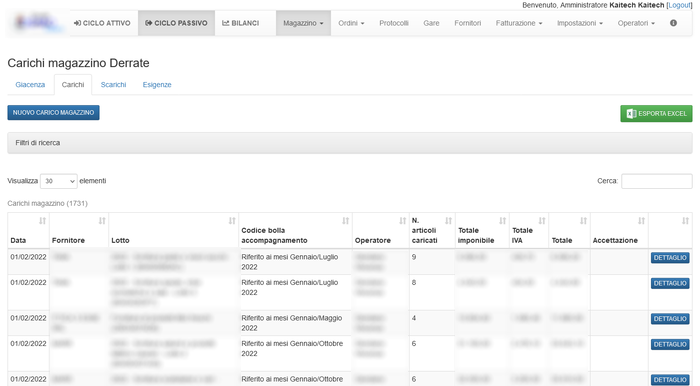700x386 pixels.
Task: Click the application logo at top left
Action: click(x=38, y=23)
